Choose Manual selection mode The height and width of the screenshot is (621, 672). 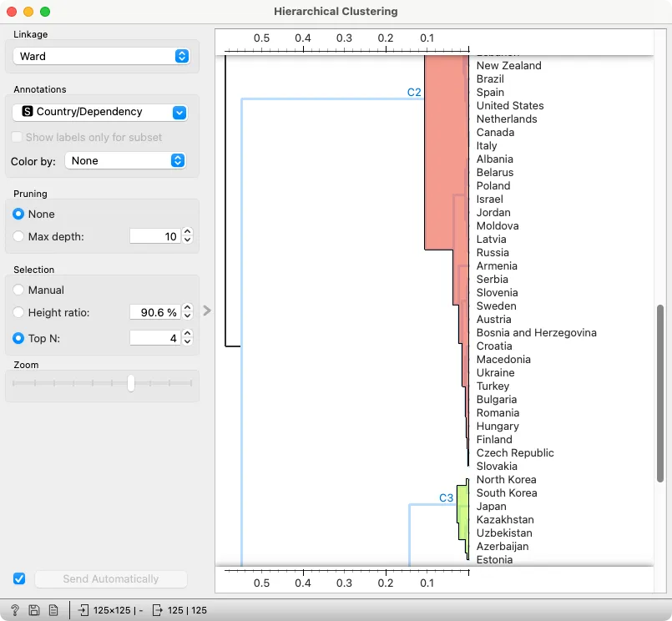(18, 290)
